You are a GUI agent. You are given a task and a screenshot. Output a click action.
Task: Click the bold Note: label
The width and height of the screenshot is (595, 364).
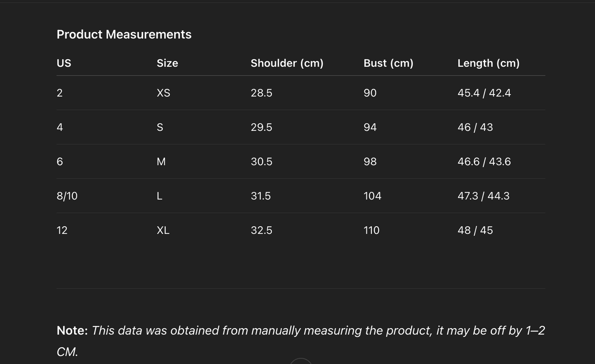72,330
